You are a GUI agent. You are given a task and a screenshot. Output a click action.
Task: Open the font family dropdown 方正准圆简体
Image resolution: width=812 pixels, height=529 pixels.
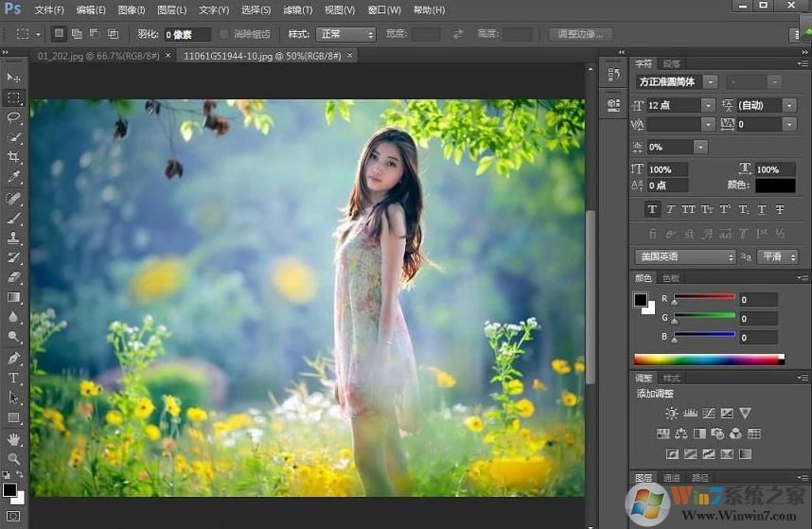[x=711, y=81]
